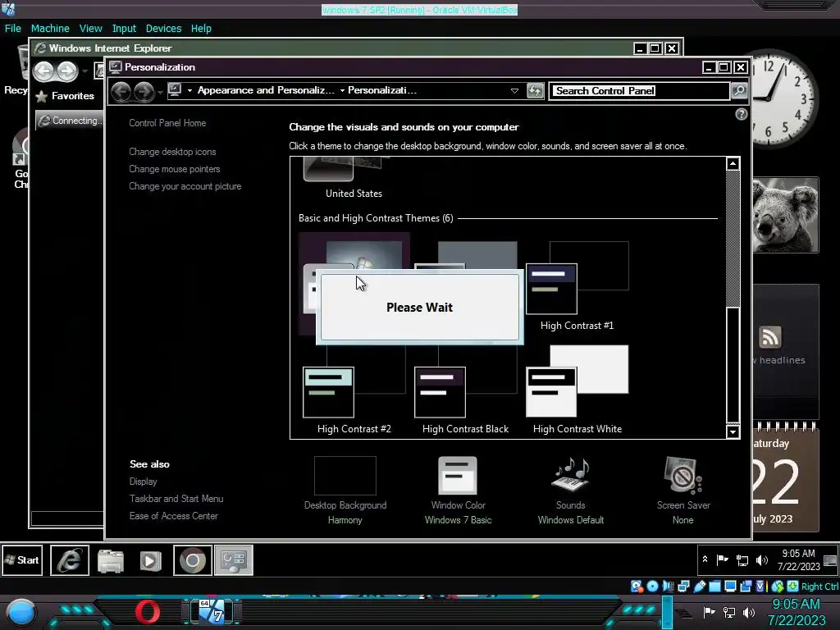Click the Start button on Windows 7 taskbar
Screen dimensions: 840x630
(22, 559)
